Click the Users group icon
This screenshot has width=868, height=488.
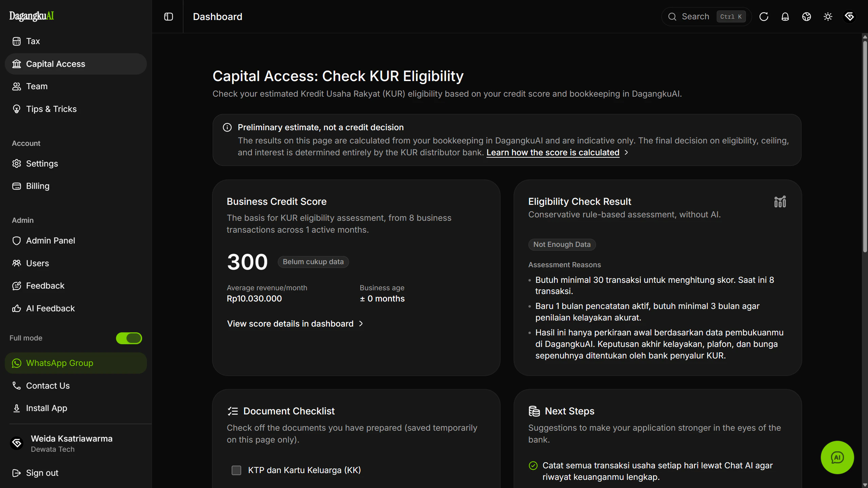coord(17,263)
